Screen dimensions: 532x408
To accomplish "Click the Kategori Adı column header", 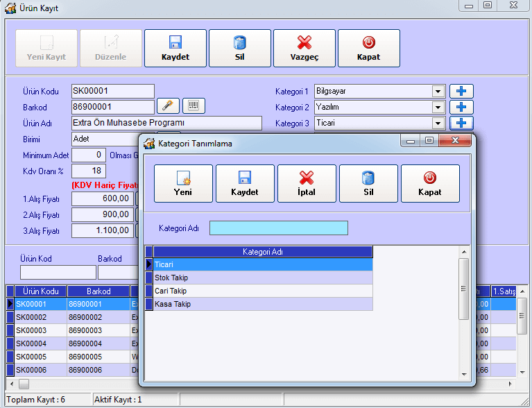I will point(263,252).
